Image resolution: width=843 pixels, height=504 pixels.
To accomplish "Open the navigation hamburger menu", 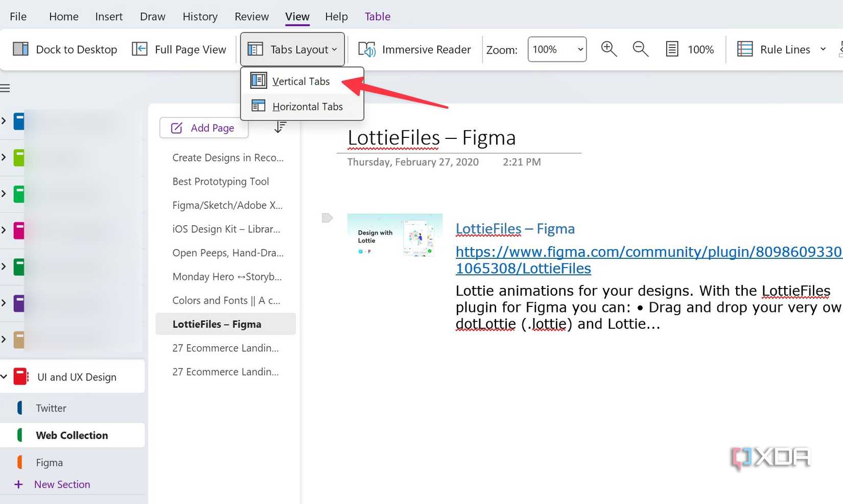I will point(6,88).
